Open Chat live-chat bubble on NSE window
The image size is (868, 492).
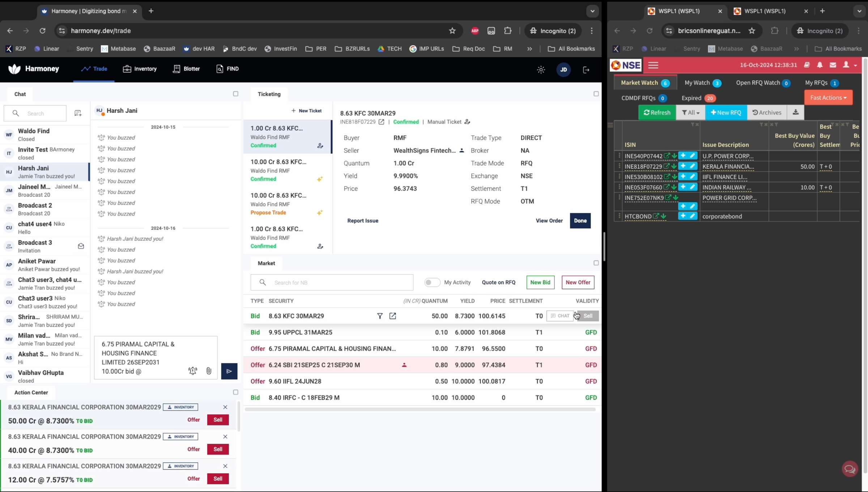850,469
